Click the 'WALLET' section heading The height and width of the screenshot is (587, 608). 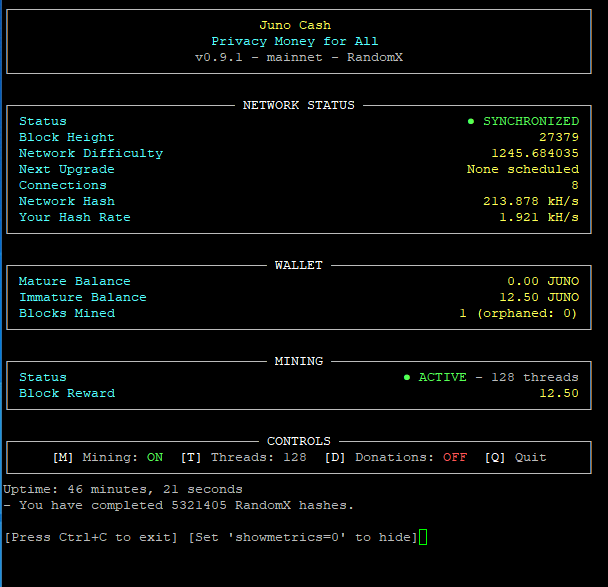[x=299, y=266]
